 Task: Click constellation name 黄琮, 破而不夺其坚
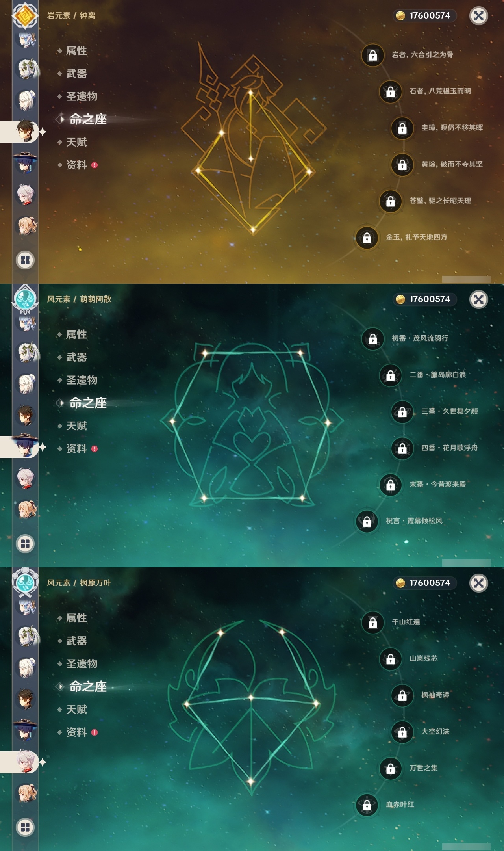click(452, 164)
